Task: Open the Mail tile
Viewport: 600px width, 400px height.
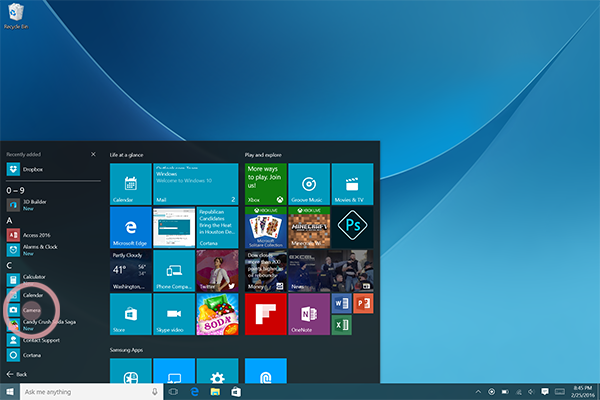Action: tap(196, 184)
